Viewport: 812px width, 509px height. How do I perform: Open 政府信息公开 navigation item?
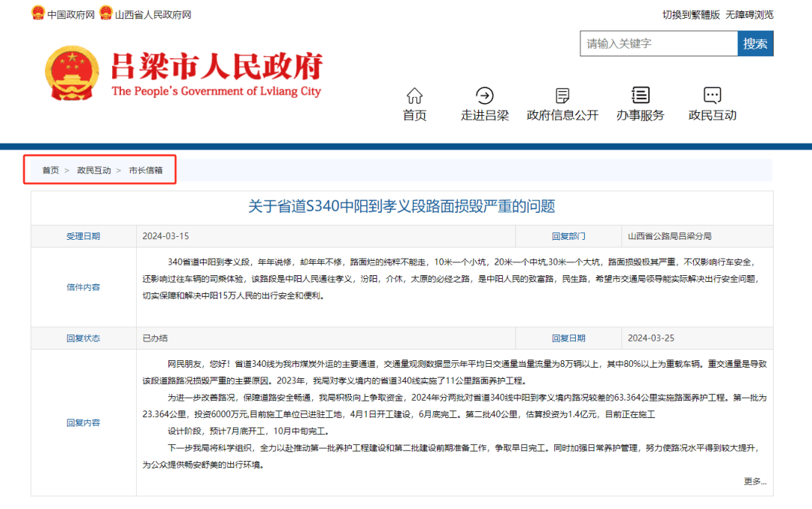click(562, 115)
